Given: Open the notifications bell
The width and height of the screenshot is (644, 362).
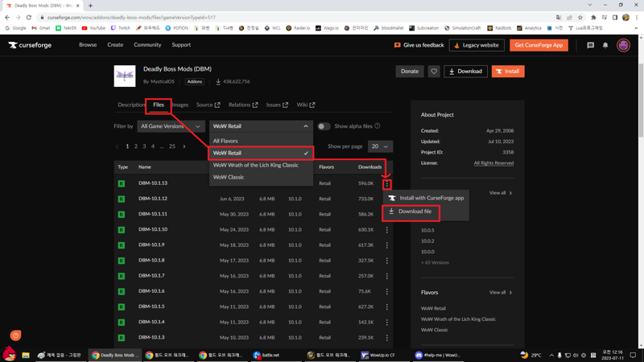Looking at the screenshot, I should click(605, 45).
